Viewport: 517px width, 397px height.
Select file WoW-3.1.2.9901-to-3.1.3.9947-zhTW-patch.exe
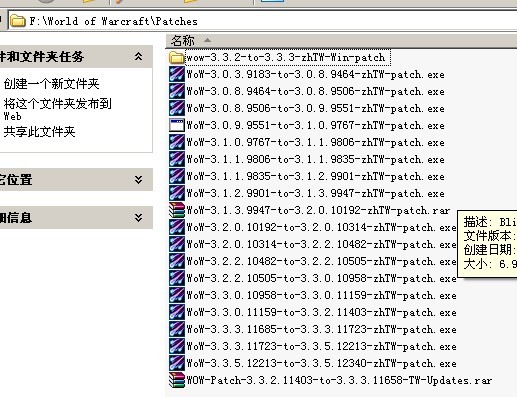315,193
